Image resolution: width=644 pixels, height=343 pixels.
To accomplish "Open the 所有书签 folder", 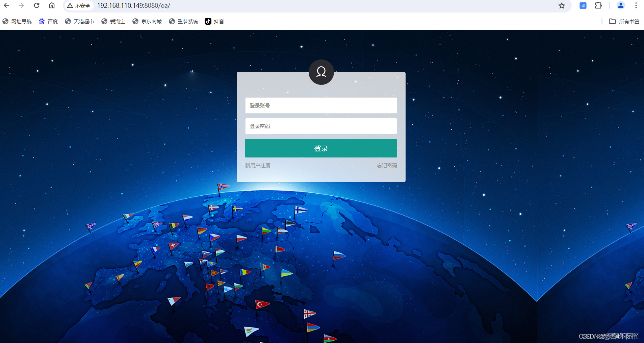I will coord(624,21).
